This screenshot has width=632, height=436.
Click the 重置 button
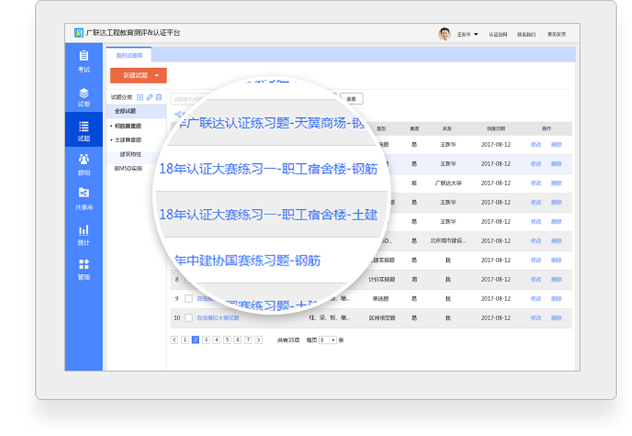(x=350, y=98)
